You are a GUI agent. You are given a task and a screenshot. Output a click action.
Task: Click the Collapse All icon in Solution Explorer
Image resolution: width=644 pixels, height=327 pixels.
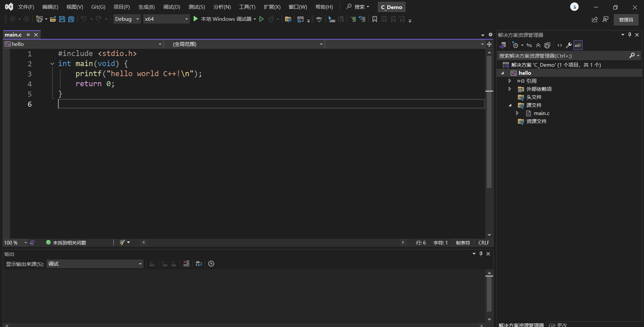538,45
